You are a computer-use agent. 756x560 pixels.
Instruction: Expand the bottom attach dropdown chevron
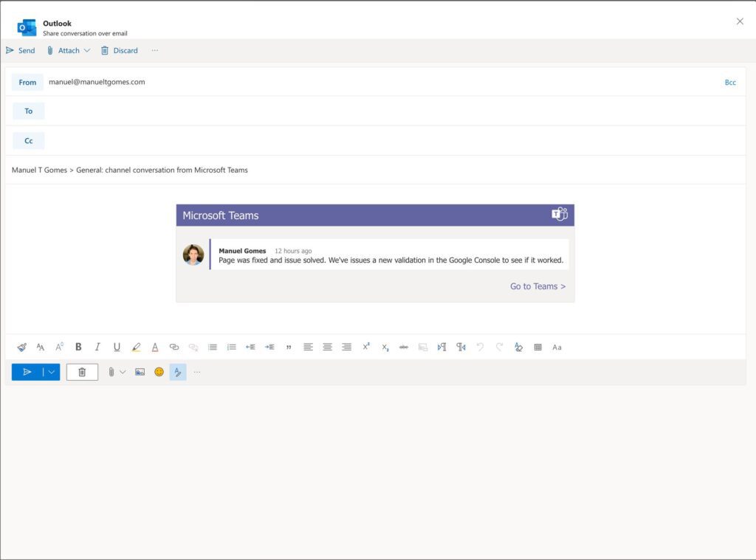(123, 372)
